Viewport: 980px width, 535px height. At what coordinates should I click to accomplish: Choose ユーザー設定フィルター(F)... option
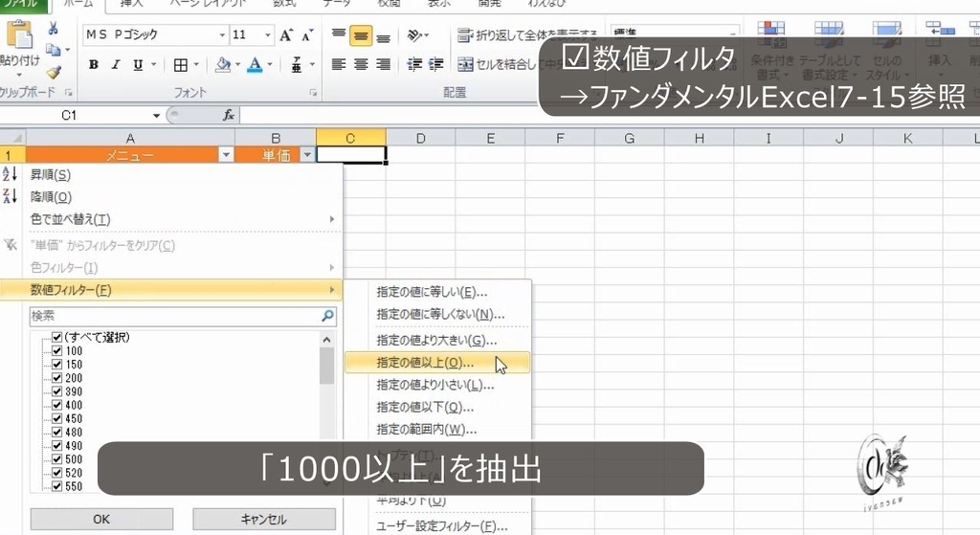437,526
